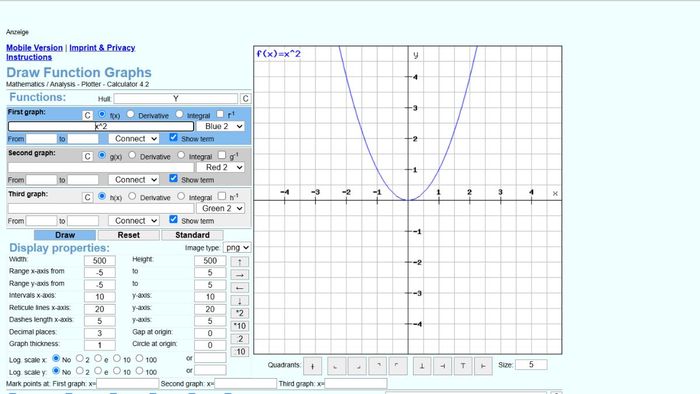
Task: Open the image type png dropdown
Action: click(x=237, y=247)
